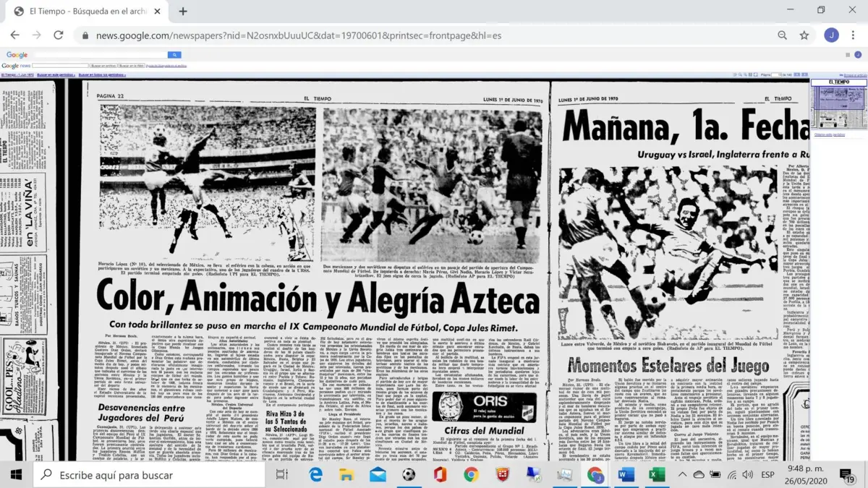Click 'Buscar en todos los periódicos' link
This screenshot has height=488, width=868.
(x=101, y=75)
